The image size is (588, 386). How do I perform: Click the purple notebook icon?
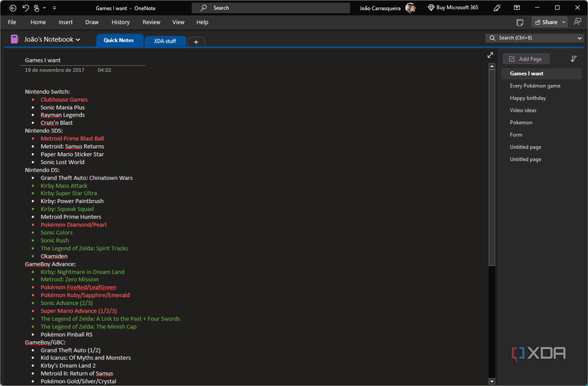point(15,39)
